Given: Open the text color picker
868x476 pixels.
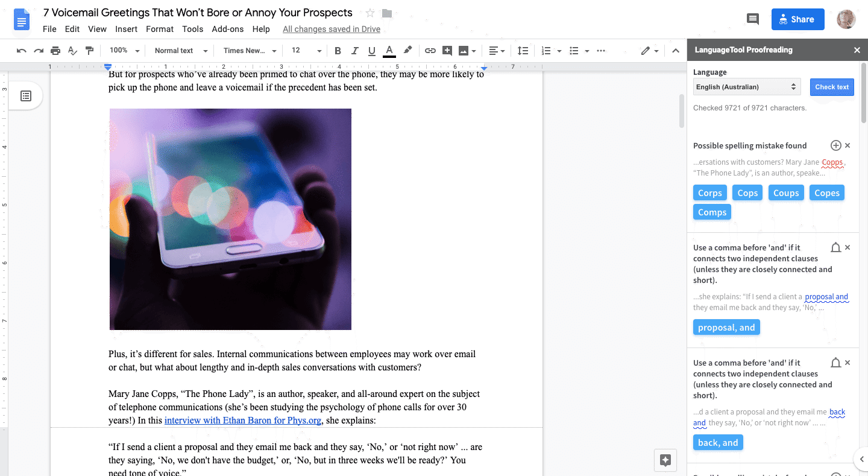Looking at the screenshot, I should click(389, 51).
